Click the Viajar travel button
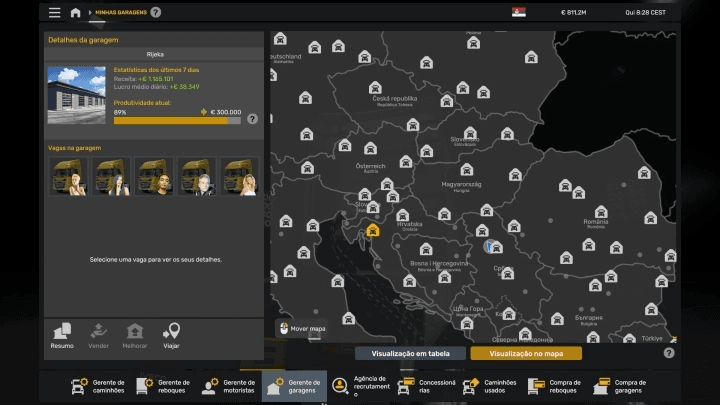The image size is (720, 405). click(171, 336)
